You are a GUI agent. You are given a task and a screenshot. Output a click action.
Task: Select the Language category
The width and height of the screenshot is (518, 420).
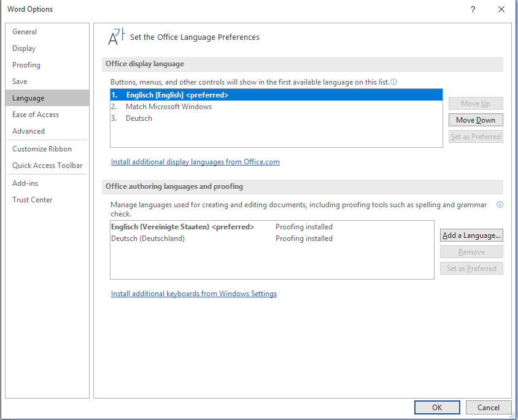click(x=47, y=97)
